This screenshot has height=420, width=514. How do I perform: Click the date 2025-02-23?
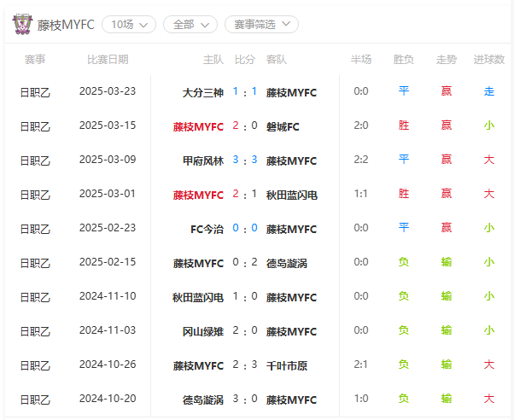click(108, 228)
